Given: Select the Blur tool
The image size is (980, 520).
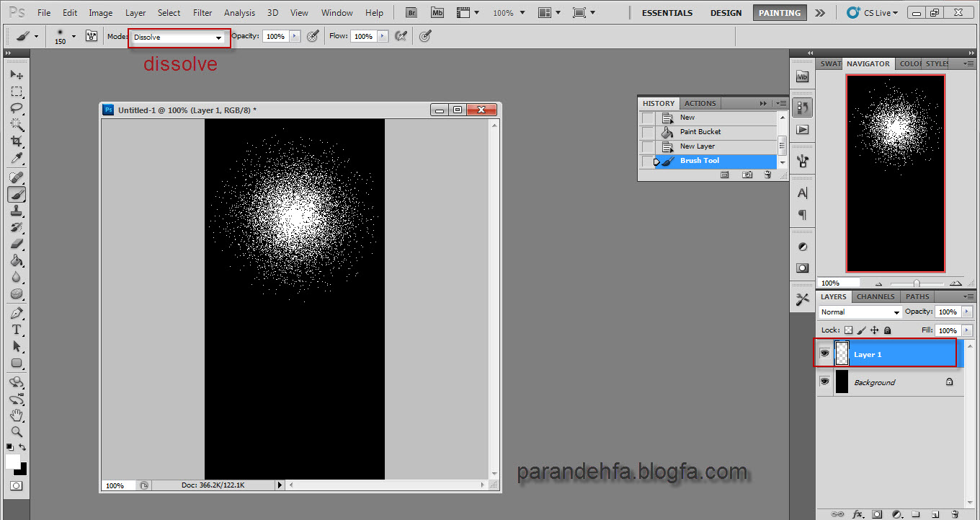Looking at the screenshot, I should [x=17, y=277].
